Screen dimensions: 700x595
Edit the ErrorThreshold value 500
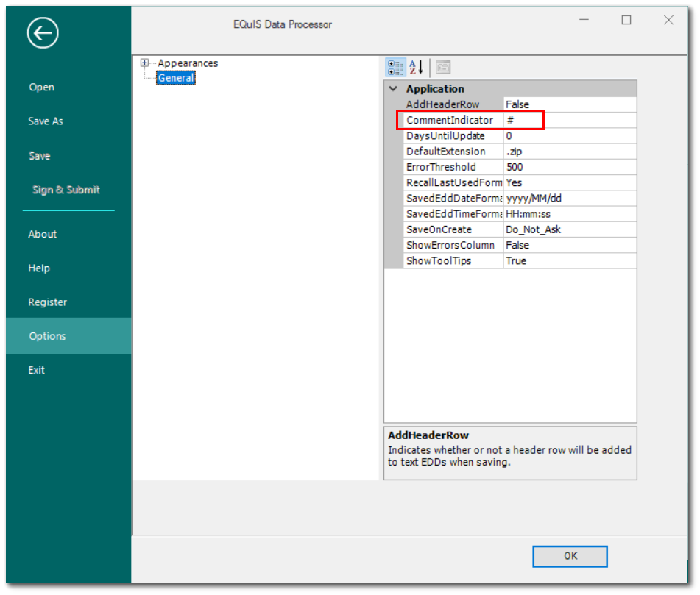[x=569, y=167]
